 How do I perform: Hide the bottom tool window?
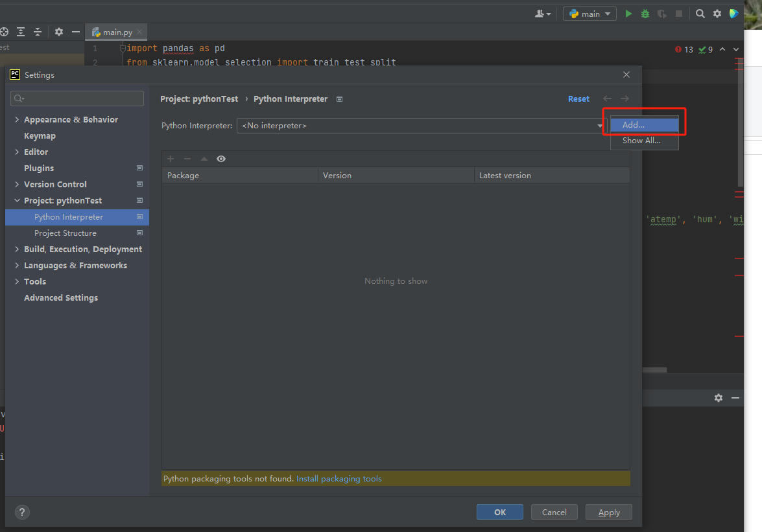(x=735, y=398)
